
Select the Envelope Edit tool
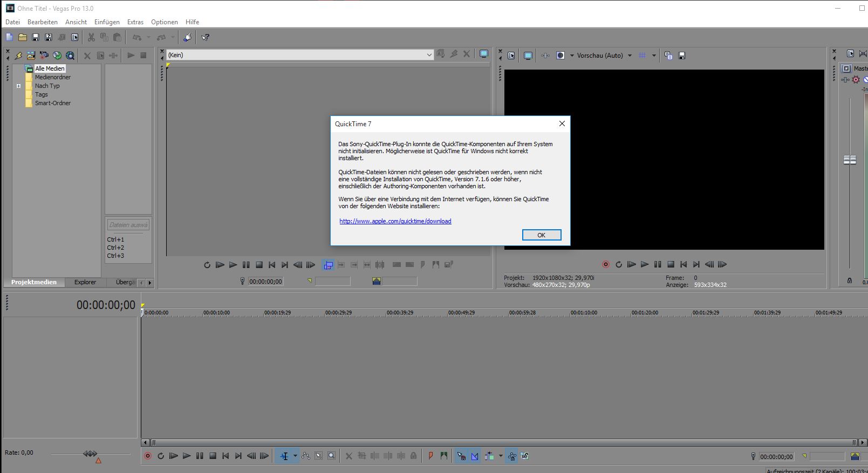click(306, 456)
